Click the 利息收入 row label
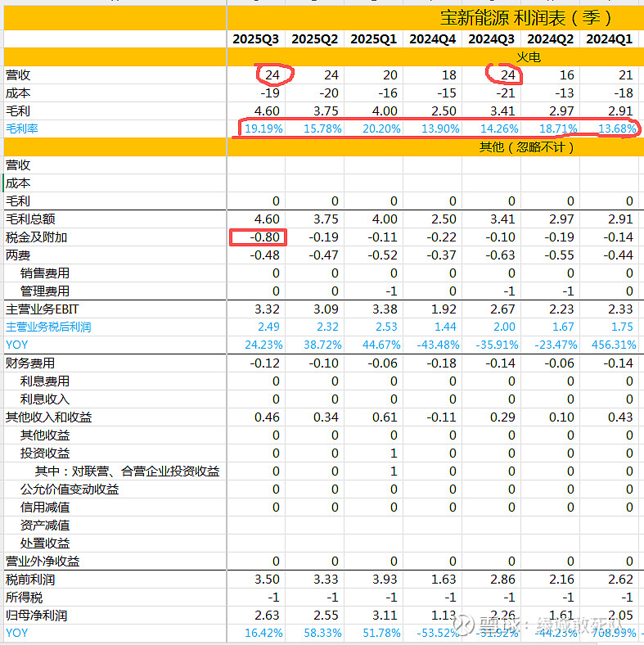 pyautogui.click(x=45, y=399)
